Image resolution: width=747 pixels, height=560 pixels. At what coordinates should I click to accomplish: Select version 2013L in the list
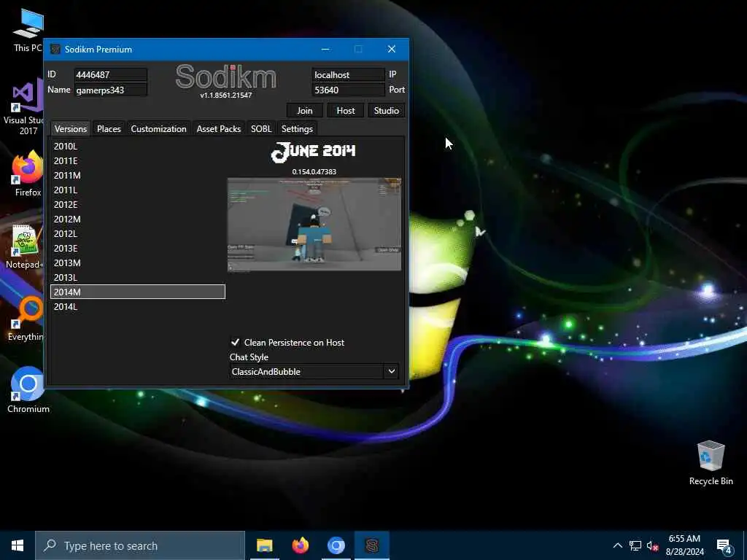138,277
